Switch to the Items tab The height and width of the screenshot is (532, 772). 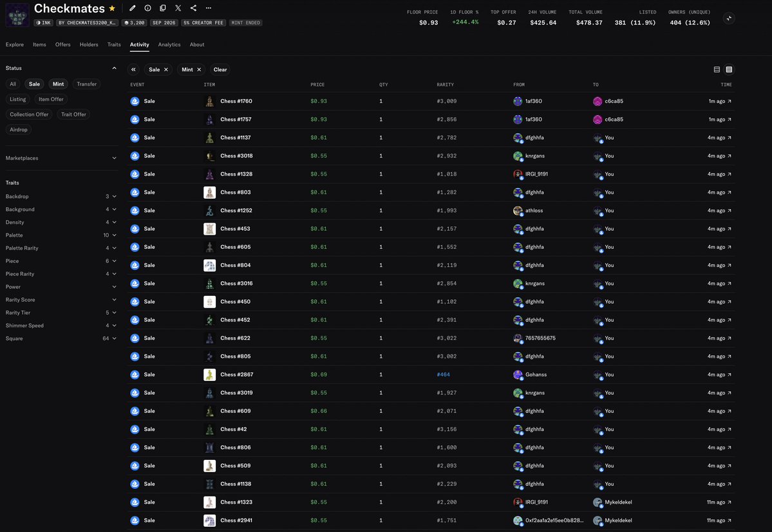(39, 45)
